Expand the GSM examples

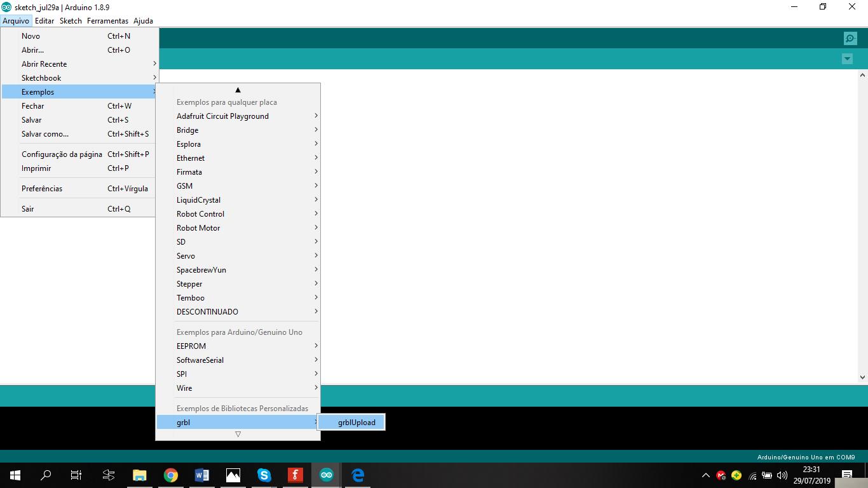point(238,186)
